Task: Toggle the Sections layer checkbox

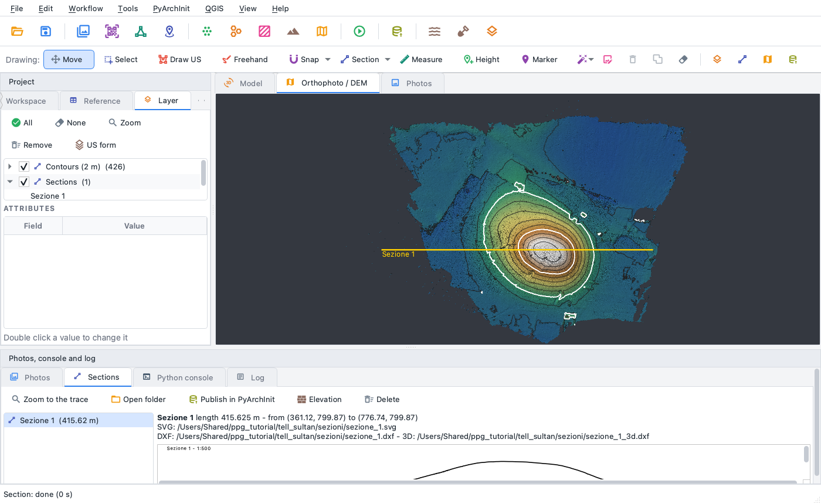Action: (24, 182)
